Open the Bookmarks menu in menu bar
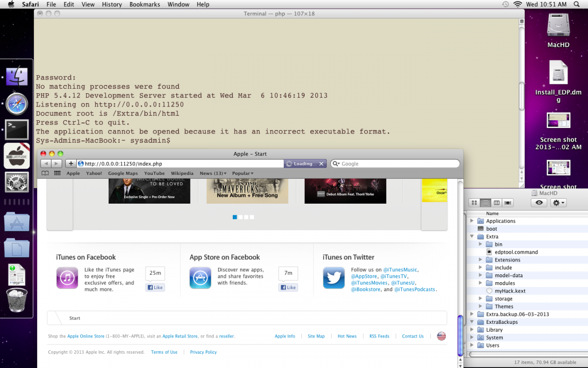 coord(145,4)
